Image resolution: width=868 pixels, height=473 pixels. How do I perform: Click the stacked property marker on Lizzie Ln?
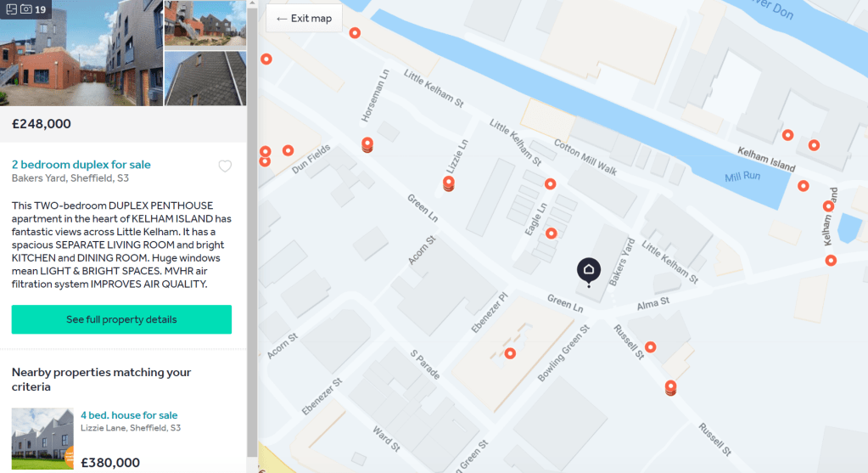coord(449,183)
